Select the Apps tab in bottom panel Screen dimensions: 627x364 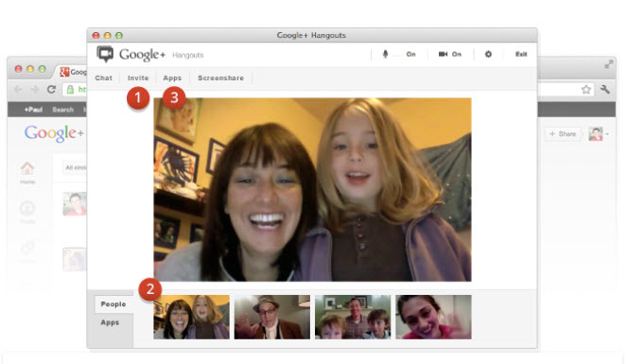pos(110,322)
